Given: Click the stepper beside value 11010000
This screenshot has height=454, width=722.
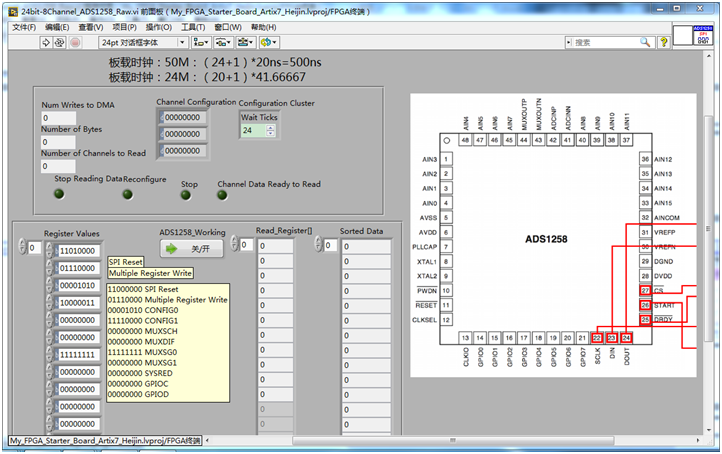Looking at the screenshot, I should pyautogui.click(x=50, y=251).
